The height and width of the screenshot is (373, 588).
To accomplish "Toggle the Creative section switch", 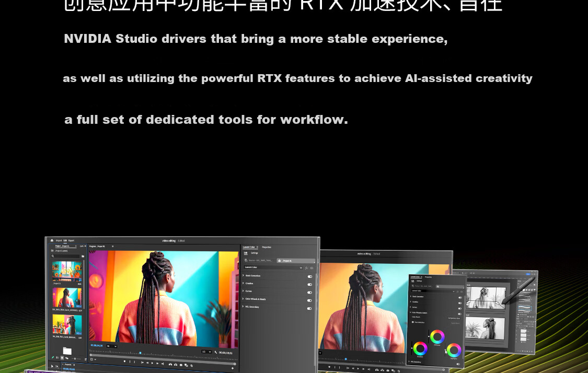I will pyautogui.click(x=310, y=285).
